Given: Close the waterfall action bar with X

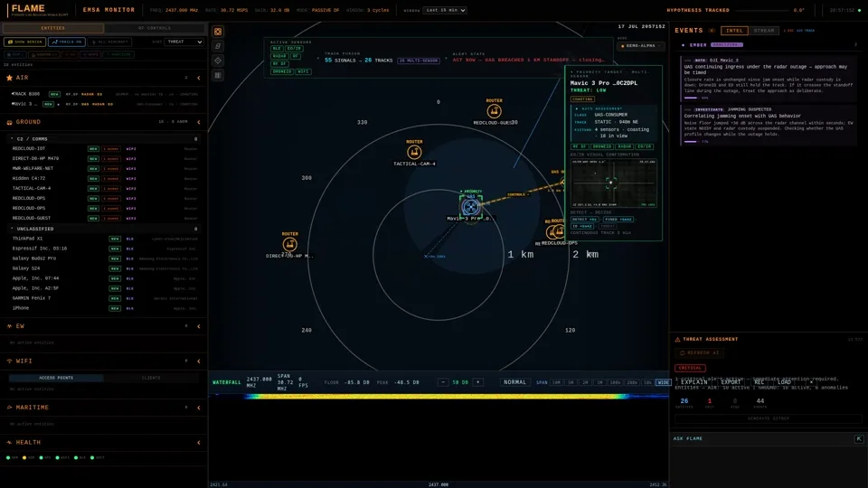Looking at the screenshot, I should coord(812,382).
